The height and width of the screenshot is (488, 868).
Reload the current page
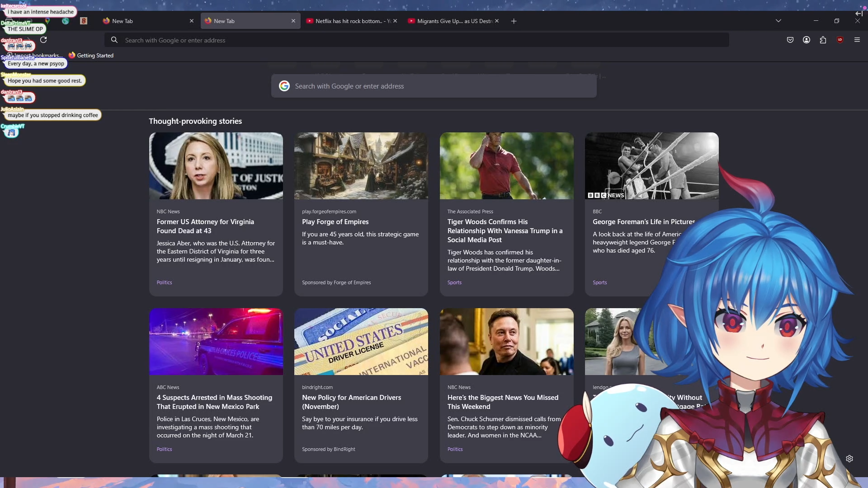pos(43,40)
